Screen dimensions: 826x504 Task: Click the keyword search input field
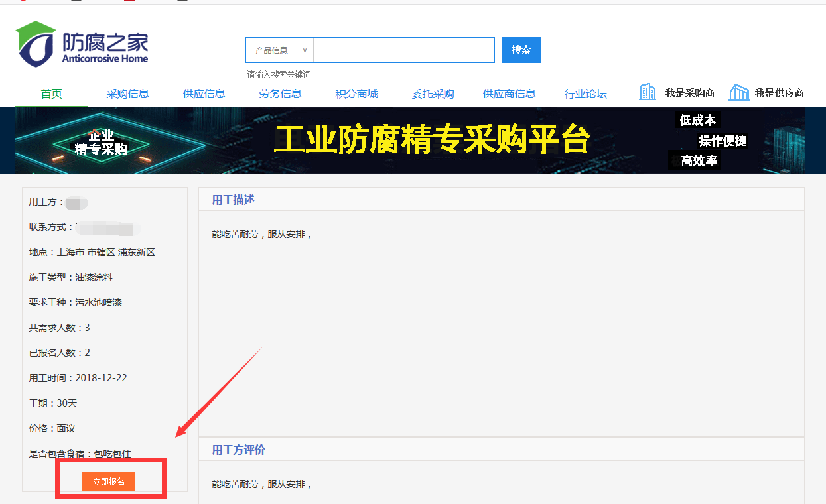point(403,50)
